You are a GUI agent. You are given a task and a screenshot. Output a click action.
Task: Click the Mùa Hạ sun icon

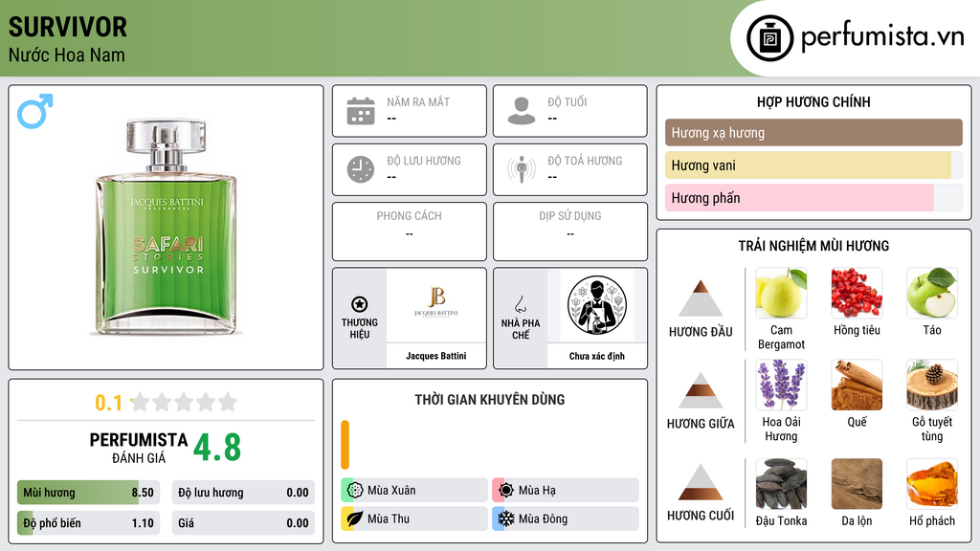pos(506,491)
